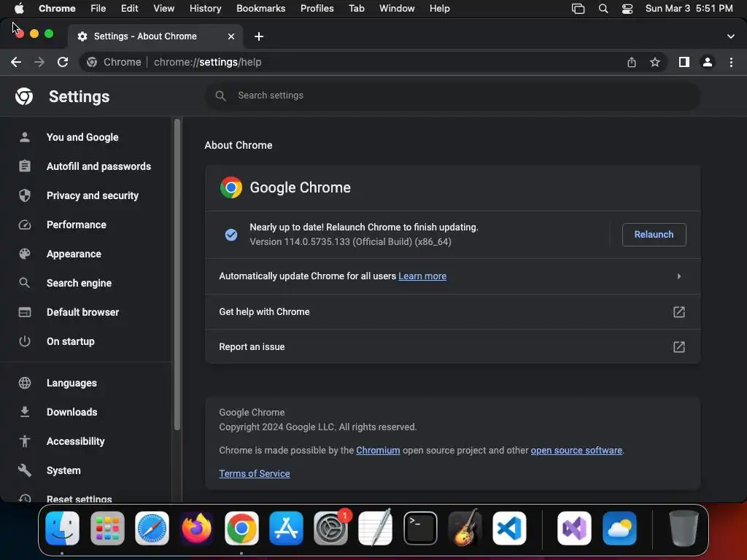
Task: Open the Tab menu
Action: [356, 9]
